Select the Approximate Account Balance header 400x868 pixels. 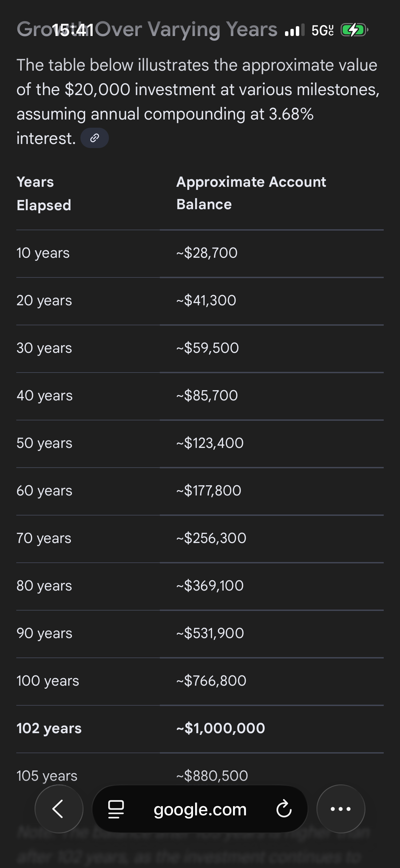coord(251,193)
